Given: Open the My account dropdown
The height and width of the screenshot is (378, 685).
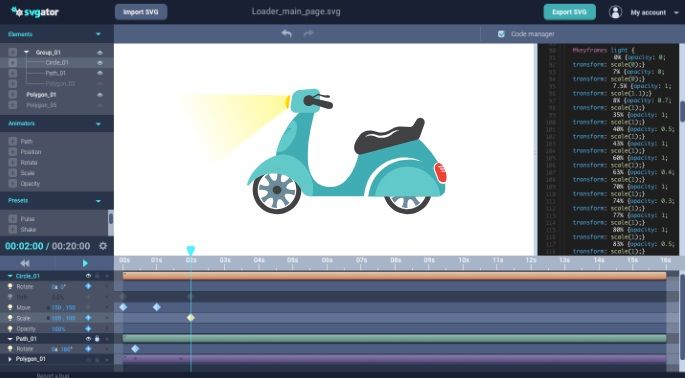Looking at the screenshot, I should 654,13.
